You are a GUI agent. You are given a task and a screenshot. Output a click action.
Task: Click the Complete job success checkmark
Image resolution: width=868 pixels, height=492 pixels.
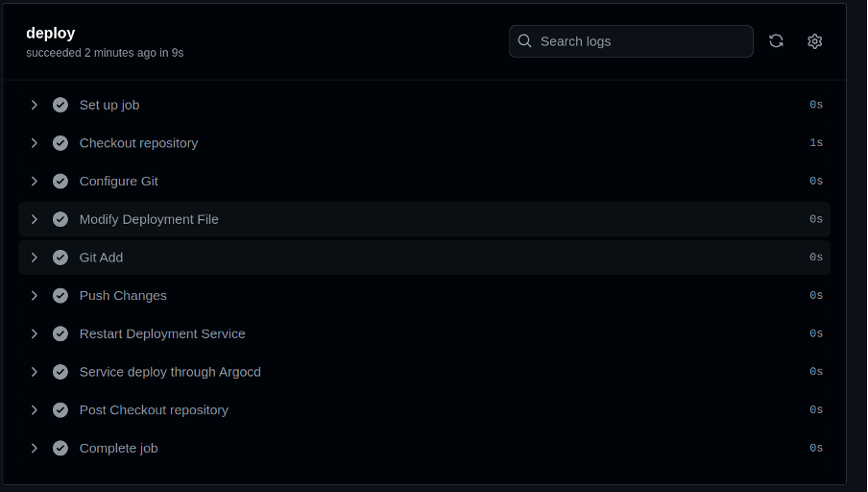[60, 448]
